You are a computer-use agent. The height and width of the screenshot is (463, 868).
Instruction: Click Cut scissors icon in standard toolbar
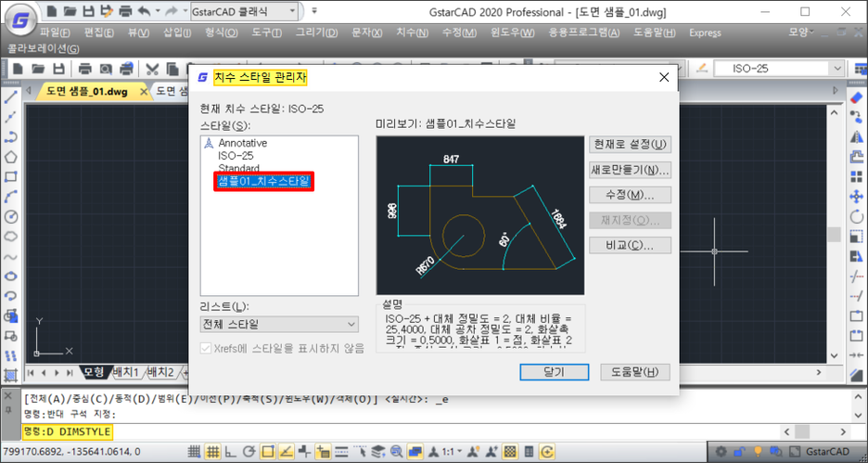[x=152, y=70]
